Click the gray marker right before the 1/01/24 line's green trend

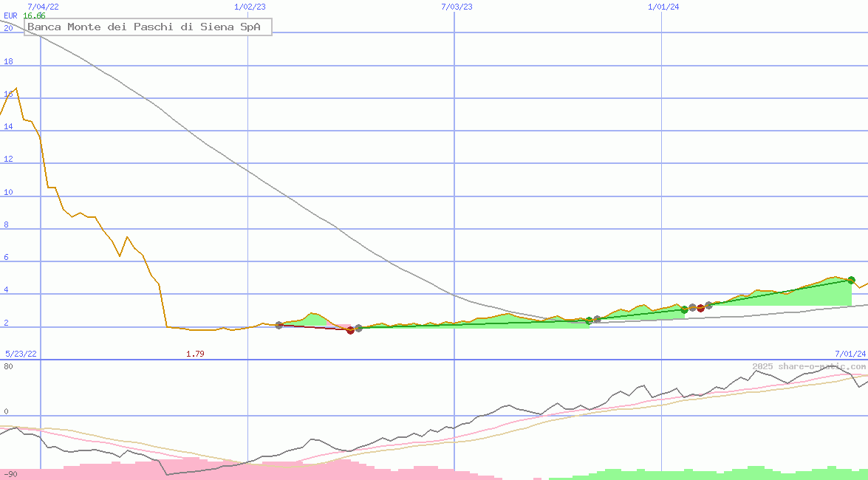coord(598,319)
